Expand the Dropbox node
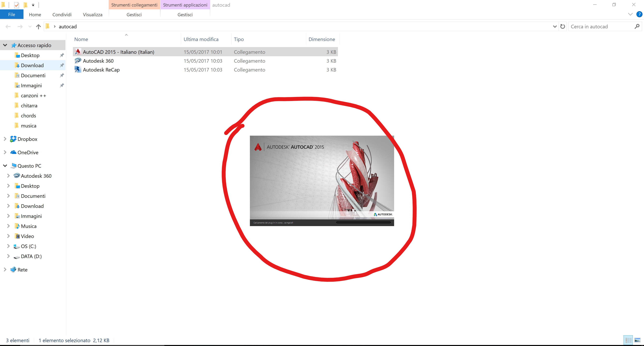Screen dimensions: 644x346 5,139
